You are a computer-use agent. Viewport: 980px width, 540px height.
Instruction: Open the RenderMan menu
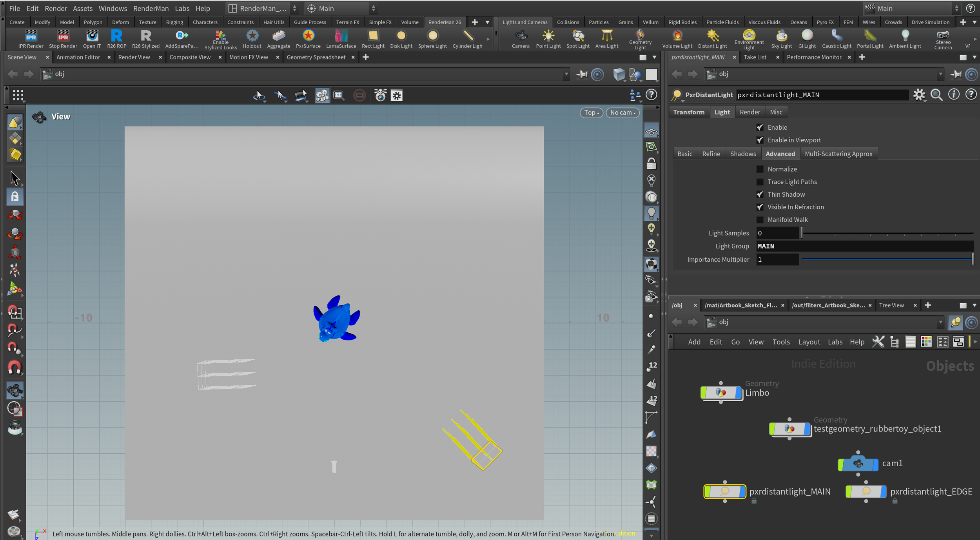click(151, 8)
